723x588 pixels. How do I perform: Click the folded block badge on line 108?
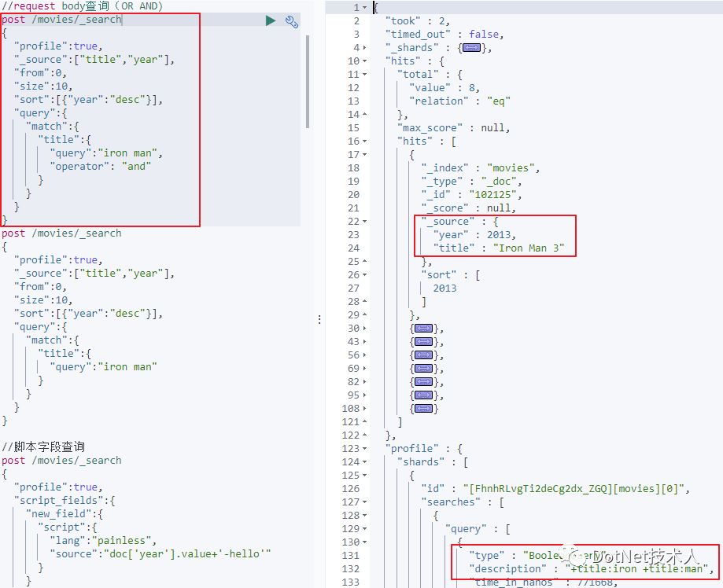coord(423,408)
